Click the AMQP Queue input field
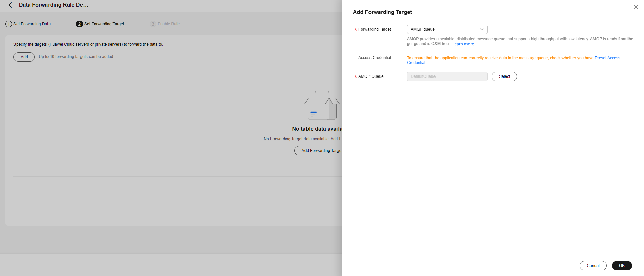This screenshot has width=644, height=276. pyautogui.click(x=447, y=76)
